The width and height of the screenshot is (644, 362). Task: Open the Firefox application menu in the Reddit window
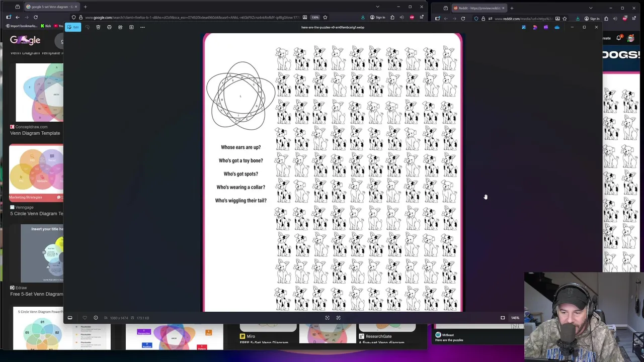(633, 19)
